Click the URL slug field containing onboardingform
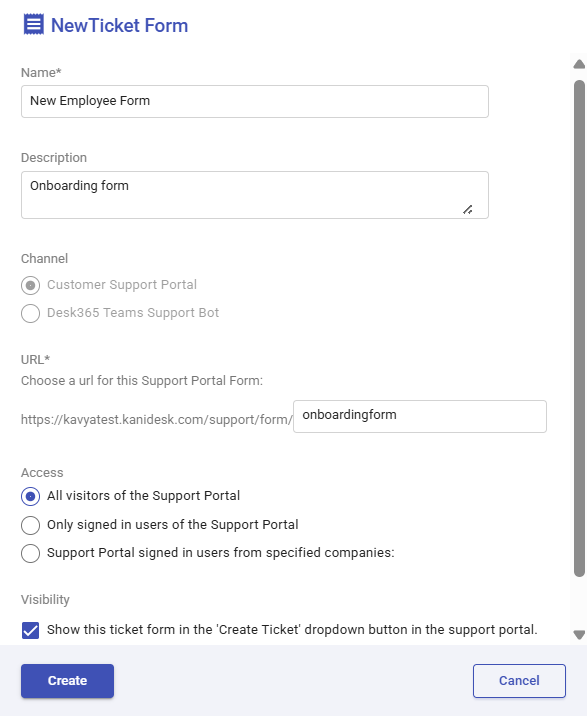Viewport: 587px width, 716px height. 420,416
